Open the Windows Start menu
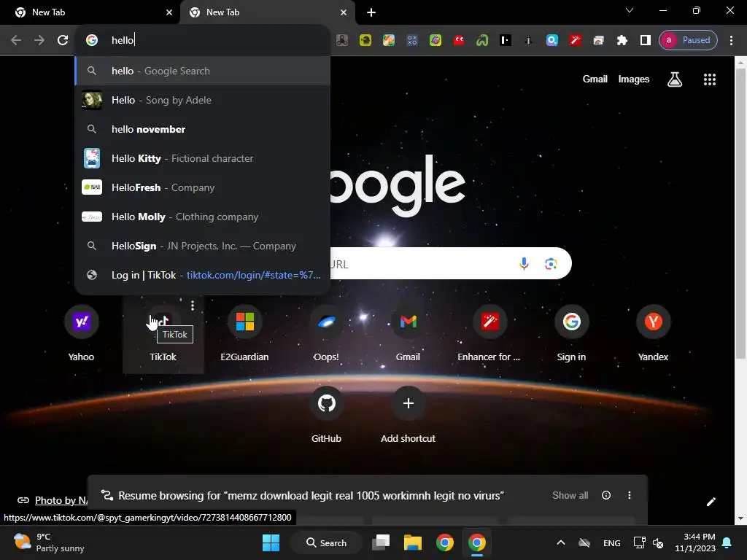 coord(271,542)
